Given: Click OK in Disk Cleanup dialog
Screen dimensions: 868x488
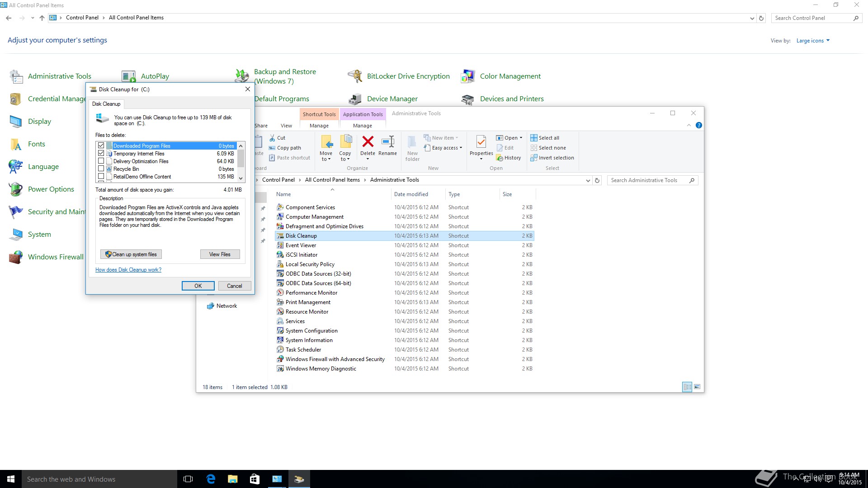Looking at the screenshot, I should coord(198,286).
